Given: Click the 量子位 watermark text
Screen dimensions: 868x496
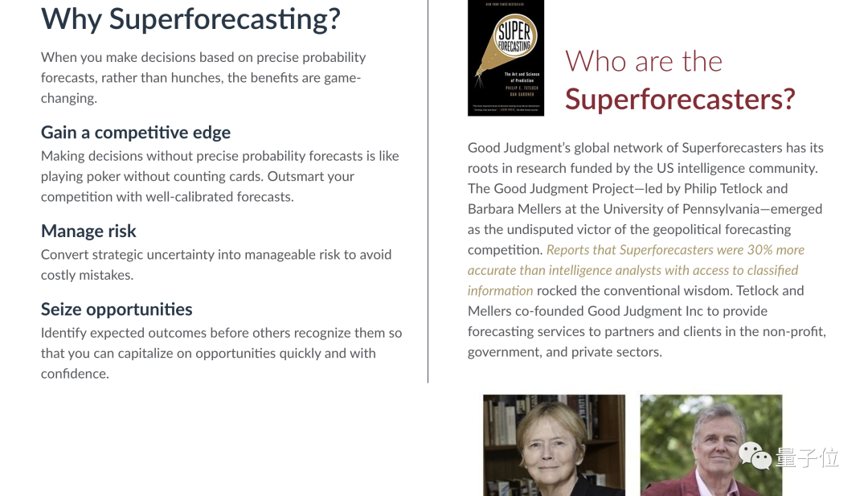Looking at the screenshot, I should [x=807, y=457].
